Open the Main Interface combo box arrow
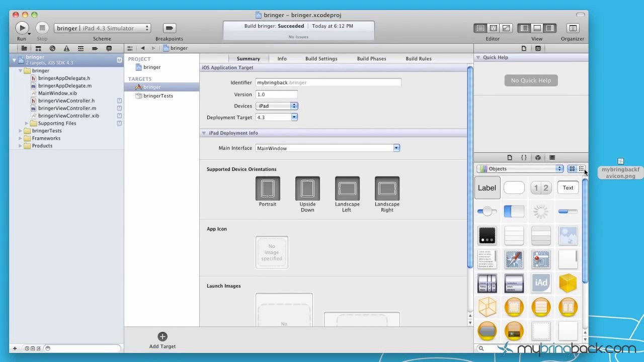Image resolution: width=644 pixels, height=362 pixels. [396, 148]
